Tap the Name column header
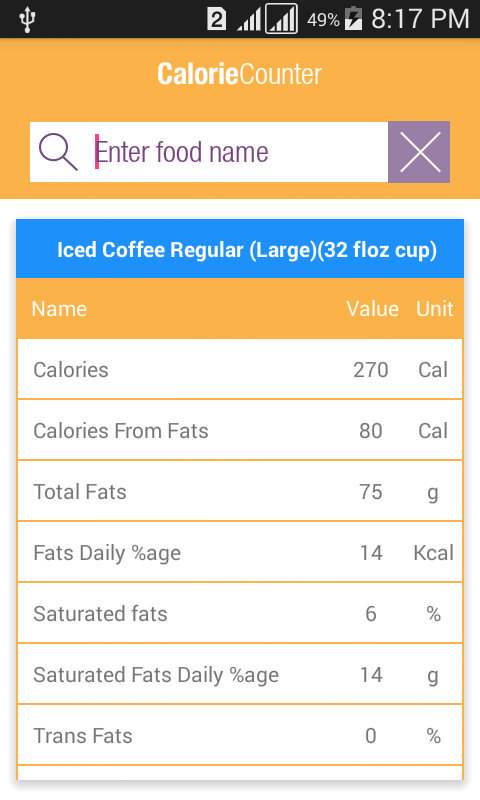The width and height of the screenshot is (480, 800). [x=59, y=309]
